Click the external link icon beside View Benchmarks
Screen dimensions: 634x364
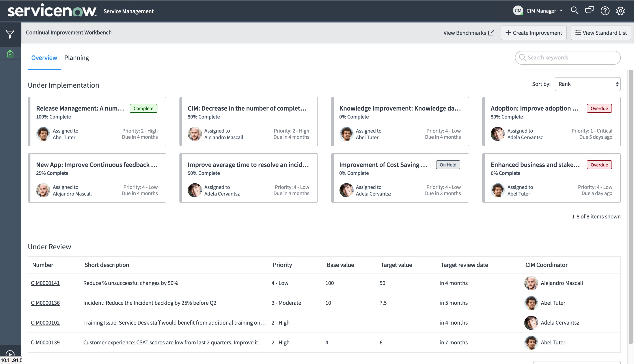tap(492, 33)
